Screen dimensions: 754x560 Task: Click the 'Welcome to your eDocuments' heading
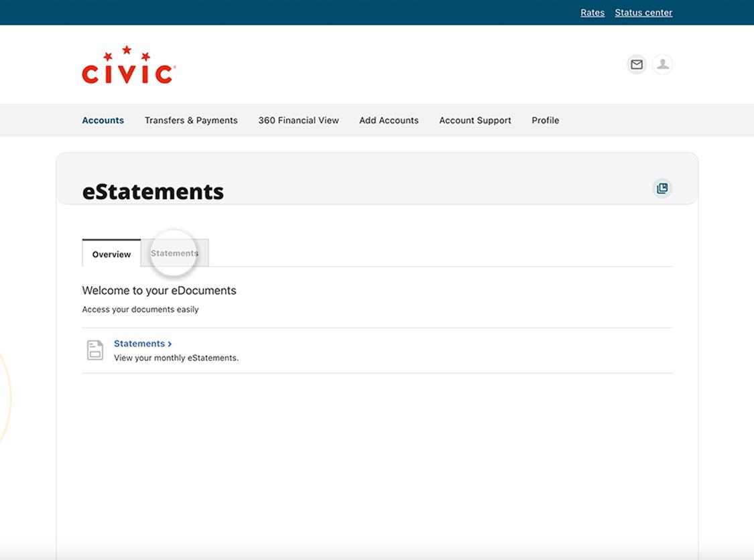[x=159, y=291]
